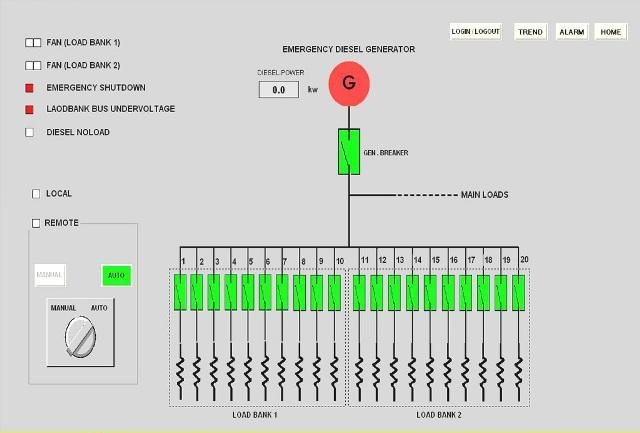Enable the REMOTE control checkbox
Viewport: 640px width, 433px height.
coord(37,223)
